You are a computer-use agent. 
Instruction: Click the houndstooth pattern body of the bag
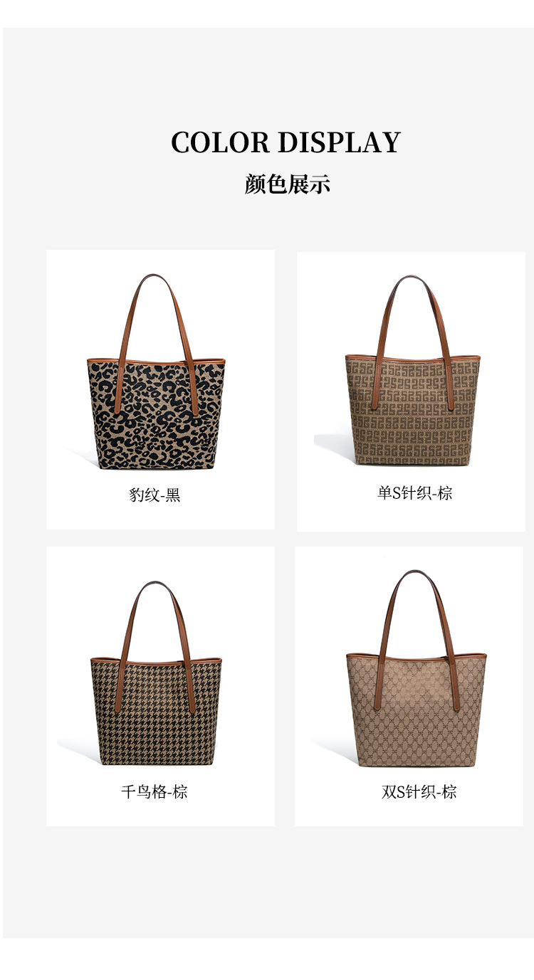[x=156, y=712]
